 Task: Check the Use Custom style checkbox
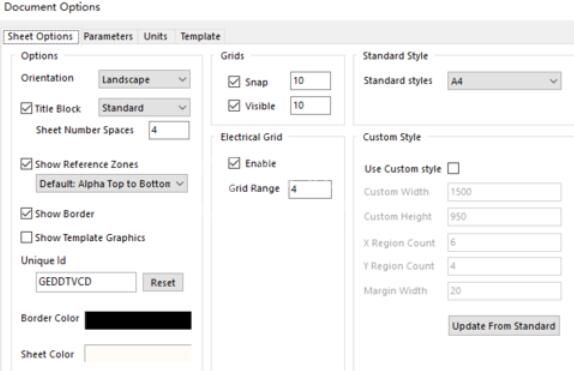454,168
